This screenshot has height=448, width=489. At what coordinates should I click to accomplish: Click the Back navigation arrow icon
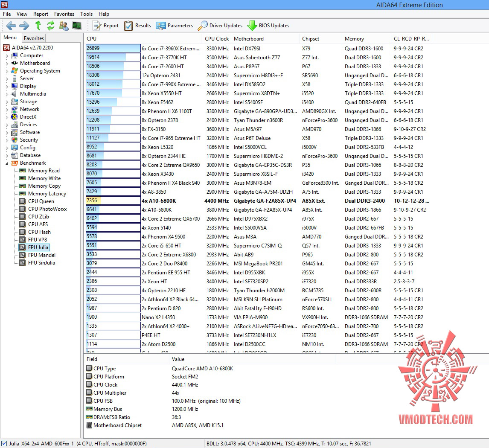11,26
